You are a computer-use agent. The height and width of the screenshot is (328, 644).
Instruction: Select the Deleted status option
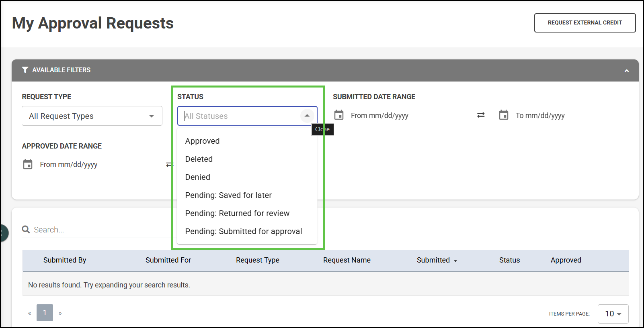pyautogui.click(x=199, y=159)
